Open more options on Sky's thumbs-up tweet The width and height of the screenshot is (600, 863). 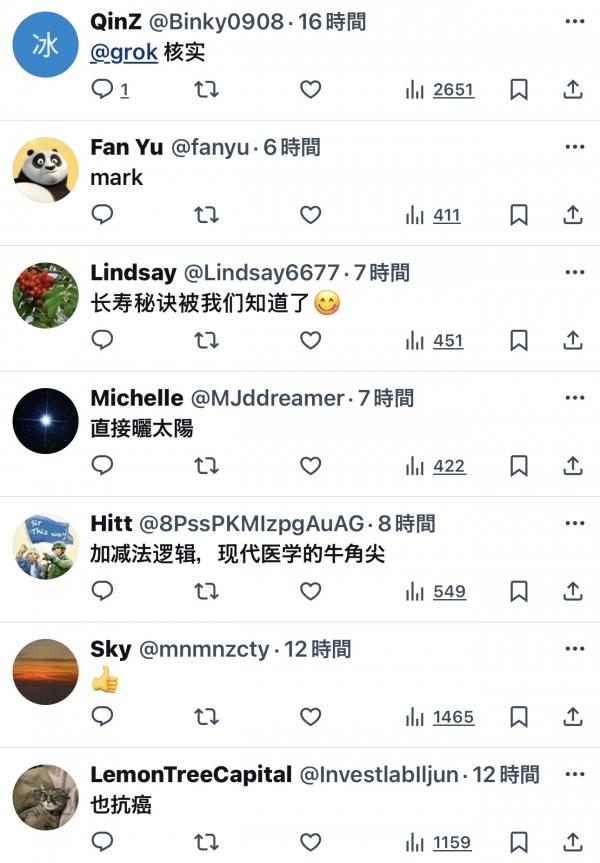pyautogui.click(x=575, y=649)
